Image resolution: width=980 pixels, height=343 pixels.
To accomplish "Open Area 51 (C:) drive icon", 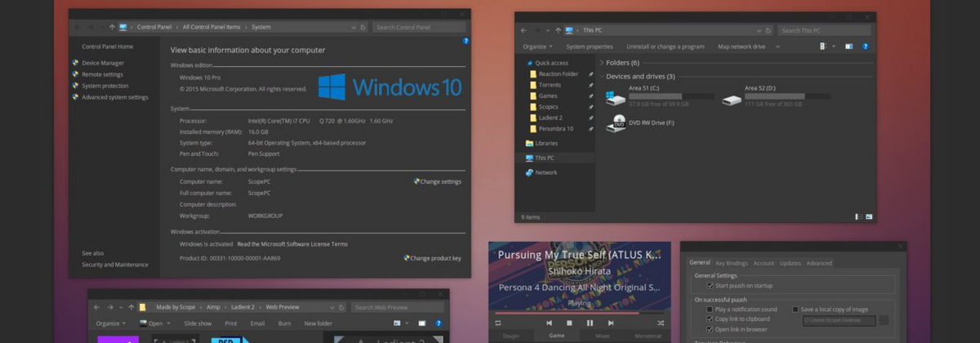I will [x=615, y=99].
